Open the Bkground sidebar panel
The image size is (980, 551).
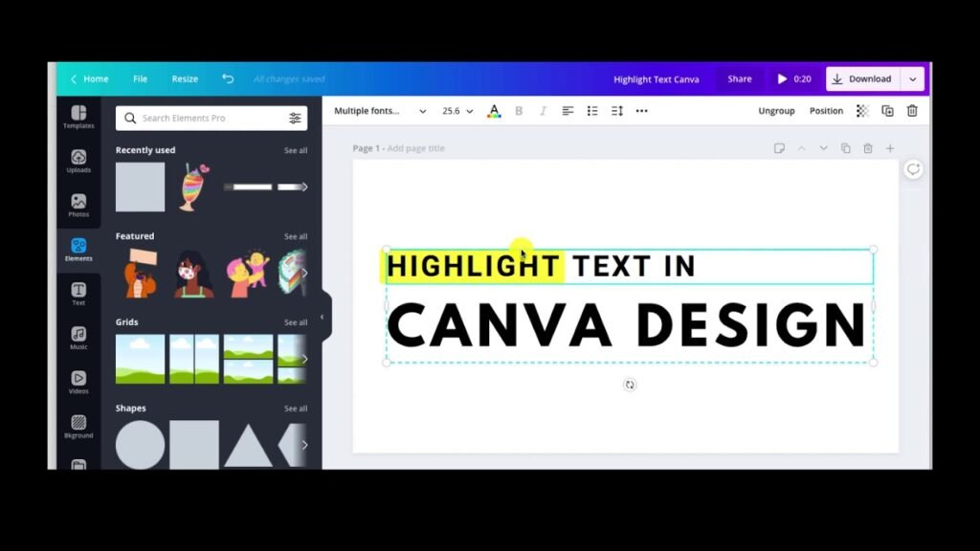click(78, 427)
